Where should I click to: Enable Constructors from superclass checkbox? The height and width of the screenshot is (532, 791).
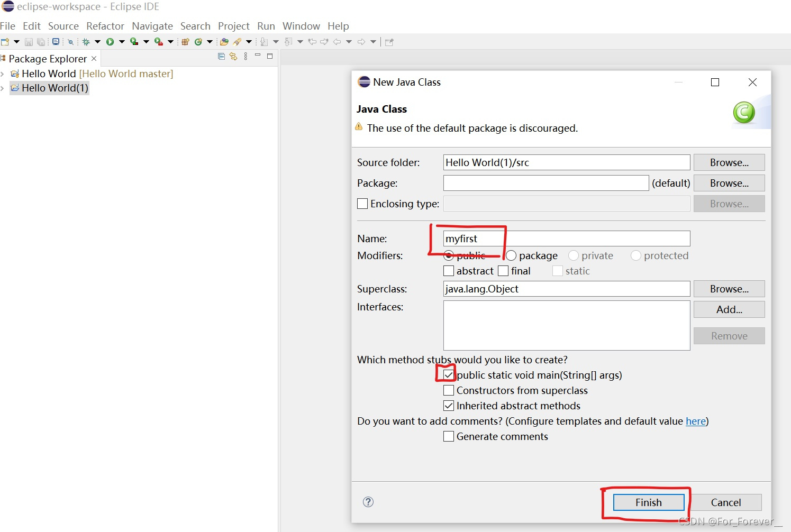(x=449, y=390)
